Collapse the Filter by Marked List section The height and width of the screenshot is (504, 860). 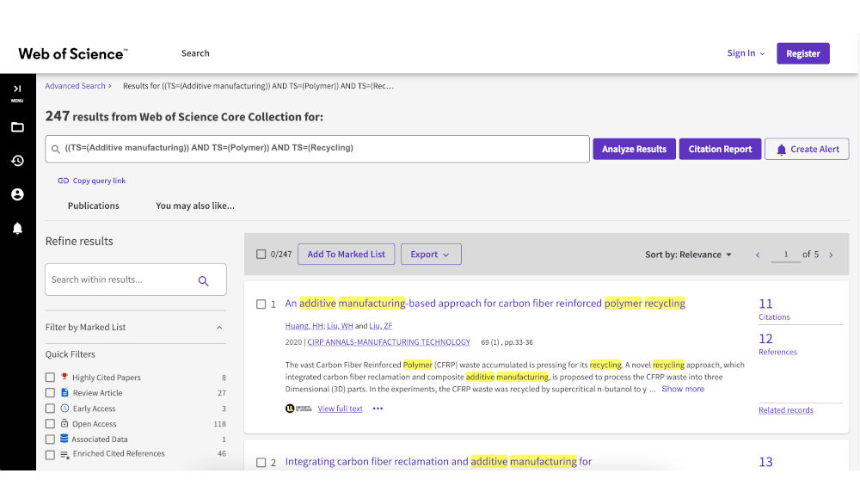219,328
